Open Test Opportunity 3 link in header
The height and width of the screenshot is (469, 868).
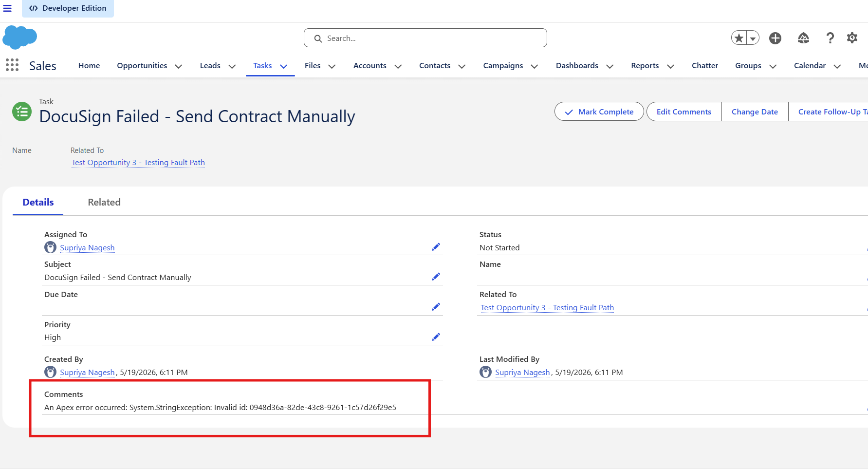[x=138, y=163]
